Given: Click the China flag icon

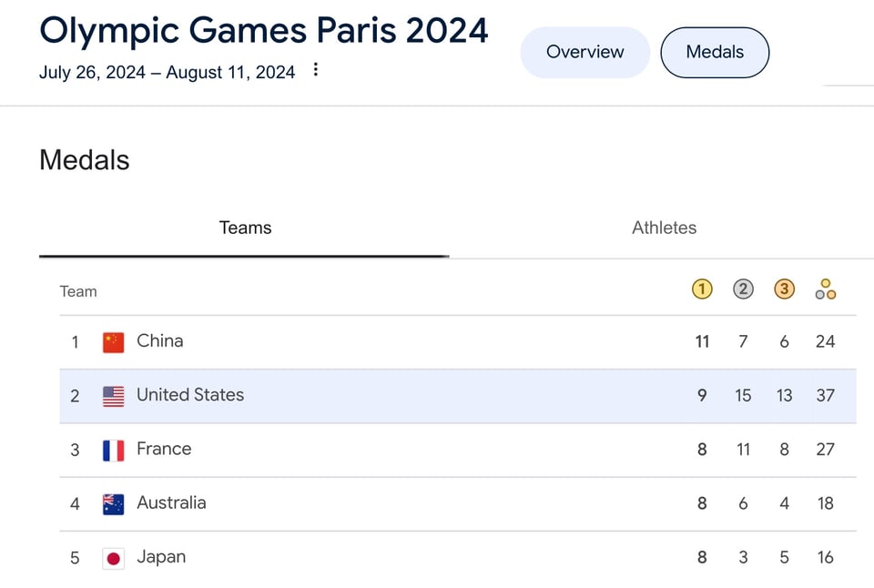Looking at the screenshot, I should point(114,342).
